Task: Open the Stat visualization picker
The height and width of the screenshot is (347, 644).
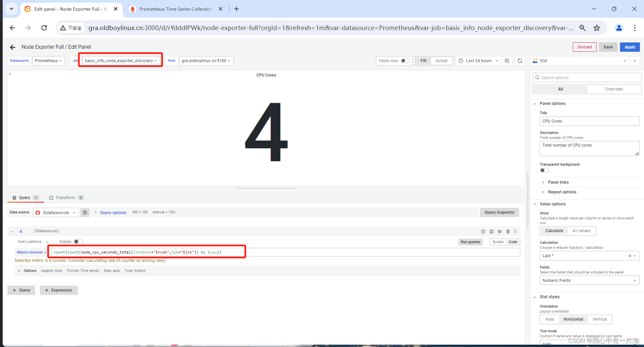Action: click(x=579, y=61)
